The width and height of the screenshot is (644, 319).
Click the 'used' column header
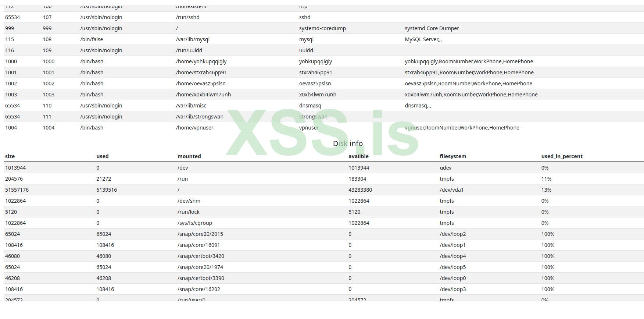(x=103, y=156)
